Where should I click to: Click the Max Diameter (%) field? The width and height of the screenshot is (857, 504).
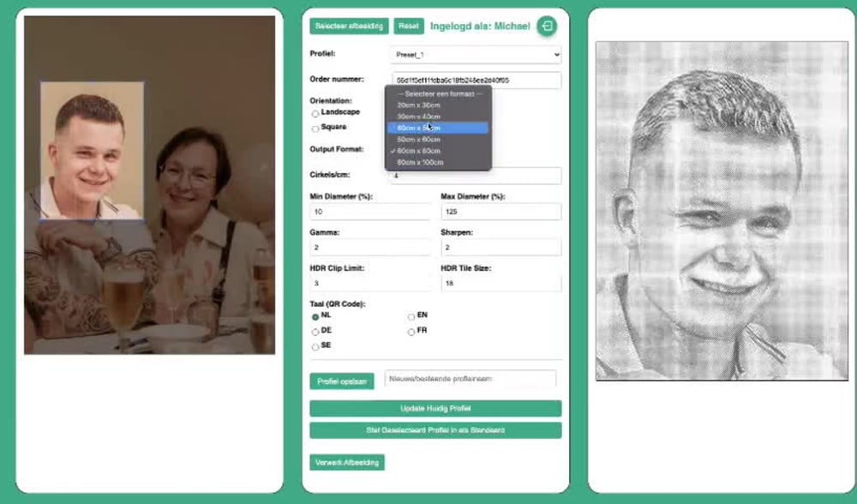(501, 212)
